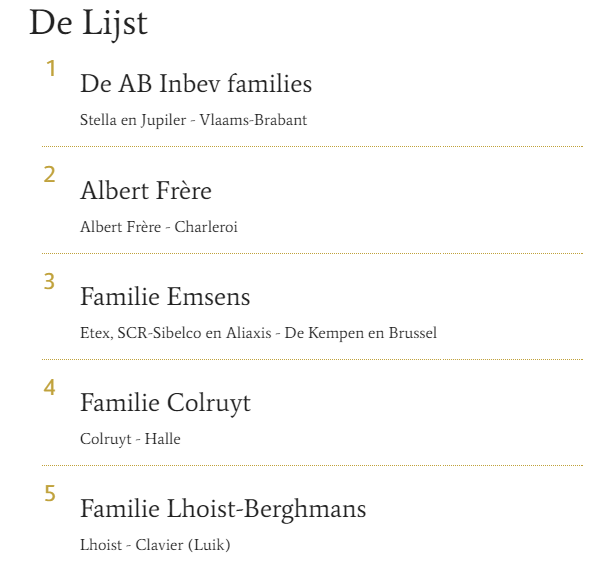
Task: Open the Albert Frère heading link
Action: tap(146, 191)
